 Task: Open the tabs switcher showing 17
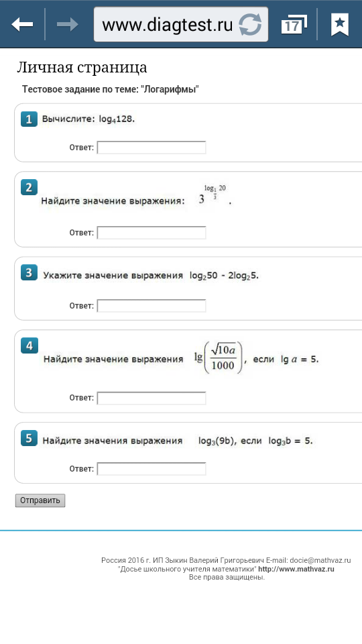(x=294, y=25)
